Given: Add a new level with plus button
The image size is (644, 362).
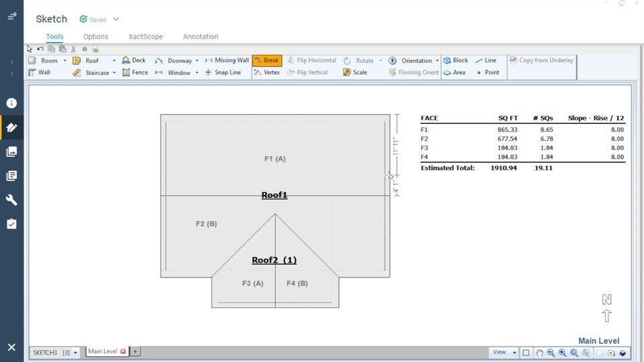Looking at the screenshot, I should coord(135,351).
